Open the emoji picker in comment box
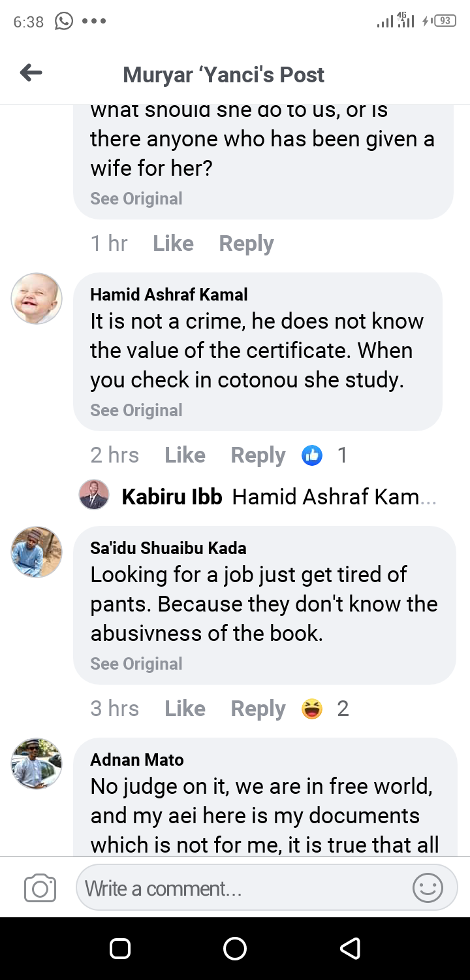Image resolution: width=470 pixels, height=980 pixels. [428, 889]
